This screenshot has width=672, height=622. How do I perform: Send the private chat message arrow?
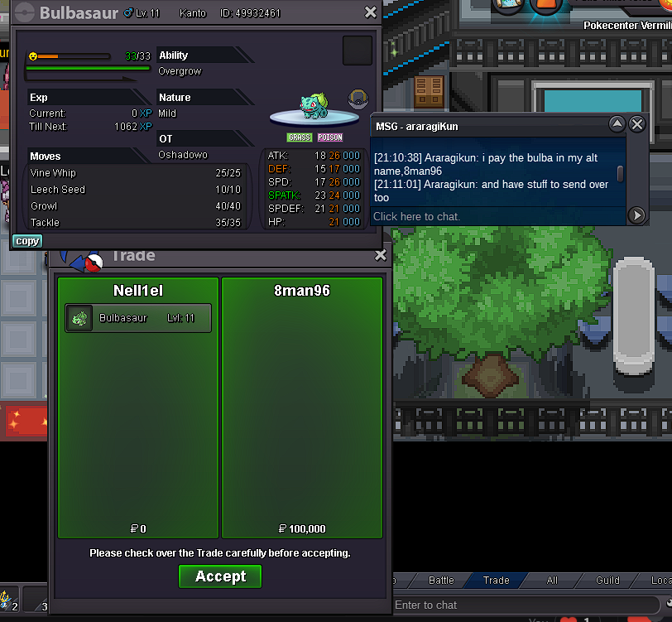[x=636, y=215]
